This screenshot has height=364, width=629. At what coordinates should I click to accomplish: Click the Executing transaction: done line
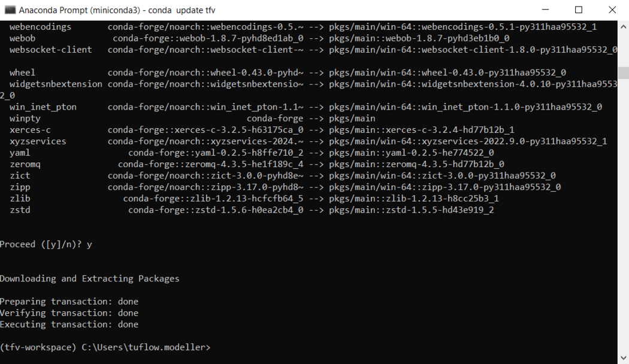[69, 324]
